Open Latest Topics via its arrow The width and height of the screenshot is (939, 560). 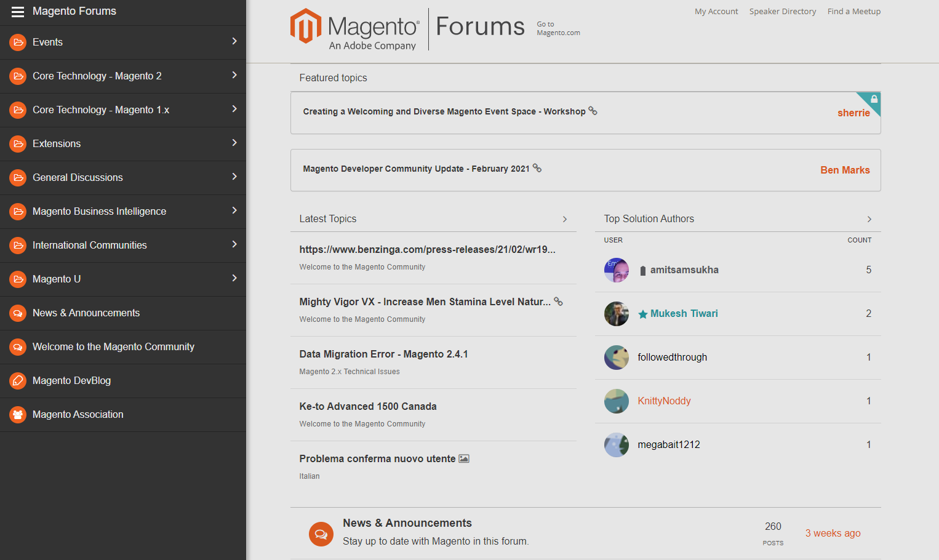[565, 219]
